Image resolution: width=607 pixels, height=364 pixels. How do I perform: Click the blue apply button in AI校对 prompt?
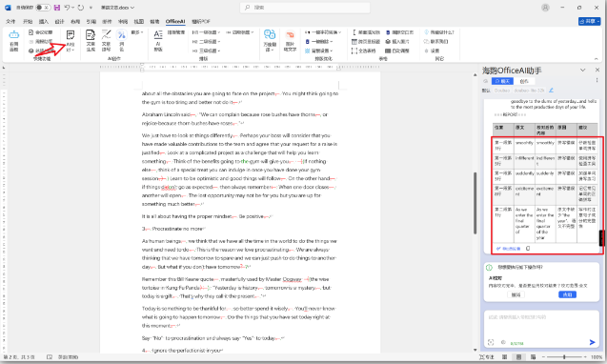(568, 294)
